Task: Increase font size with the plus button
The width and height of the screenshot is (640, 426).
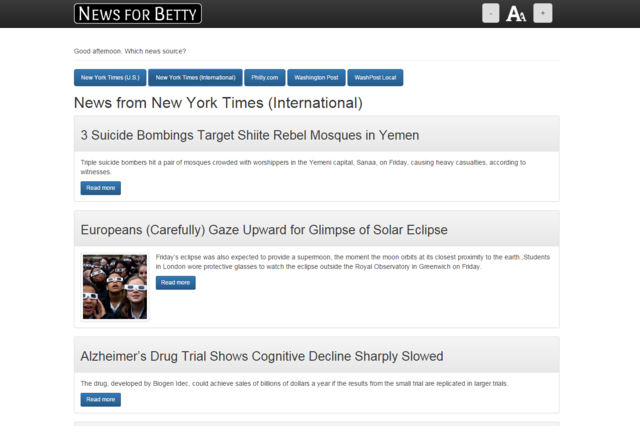Action: tap(543, 13)
